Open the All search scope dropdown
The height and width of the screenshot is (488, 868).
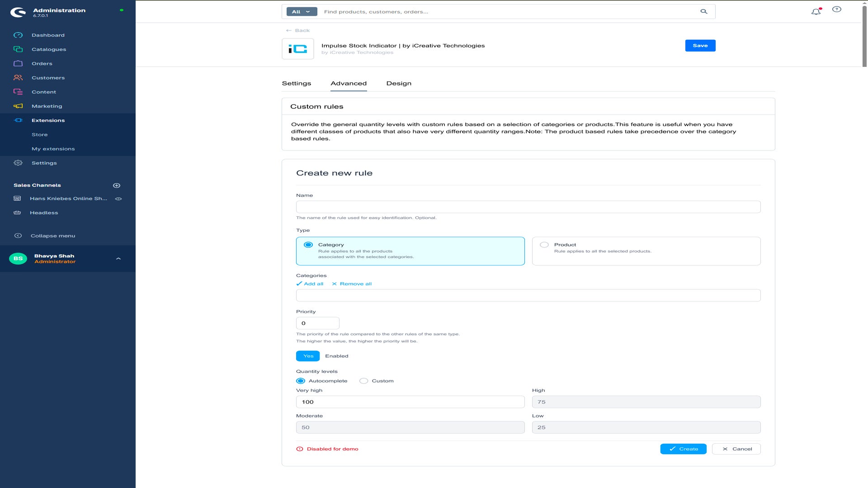click(x=302, y=12)
